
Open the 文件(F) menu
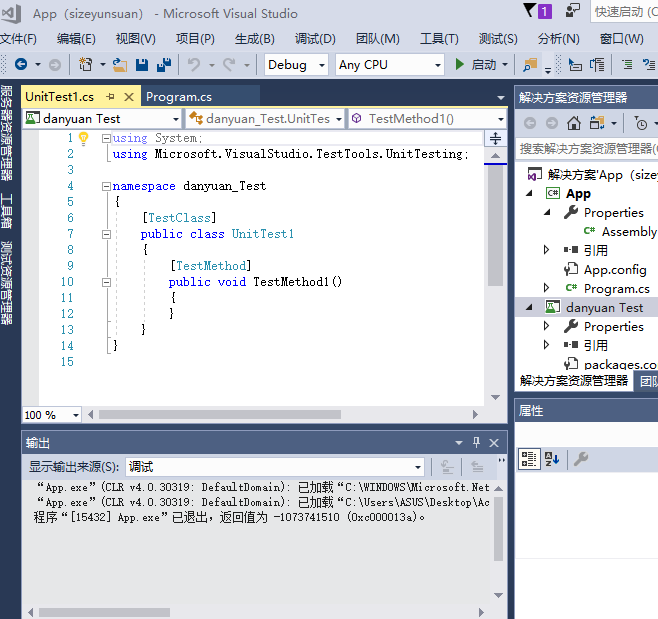[18, 39]
